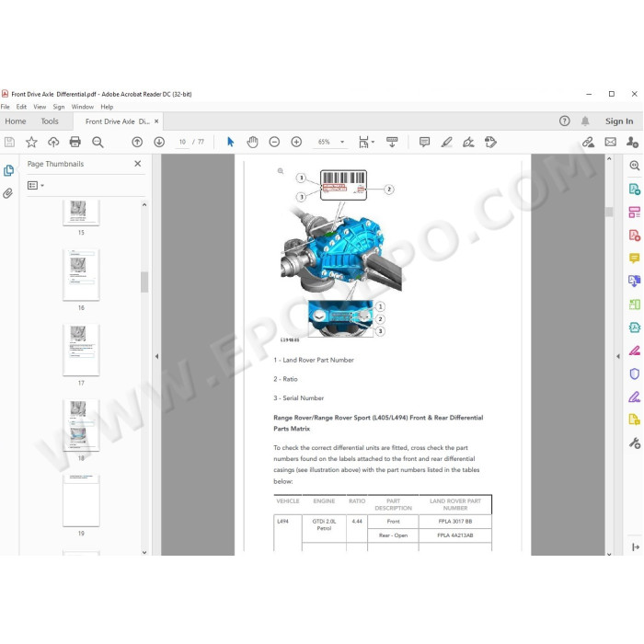Viewport: 644px width, 644px height.
Task: Open the View menu
Action: [40, 107]
